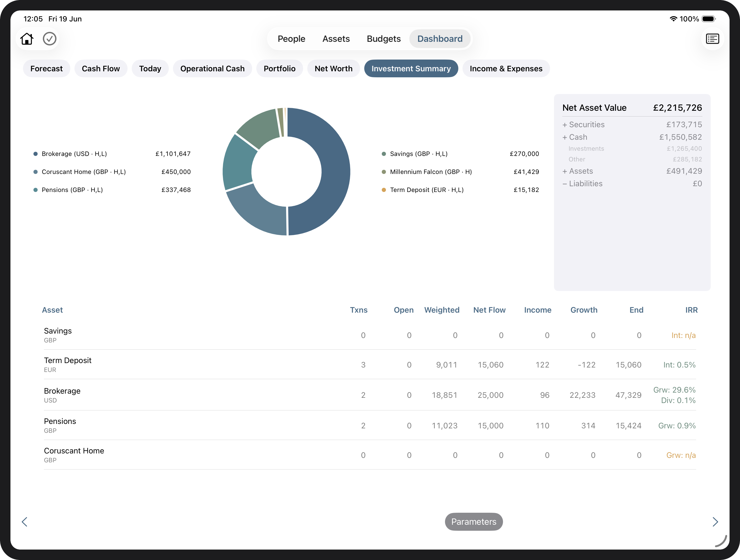
Task: Sort by the Net Flow column header
Action: (489, 310)
